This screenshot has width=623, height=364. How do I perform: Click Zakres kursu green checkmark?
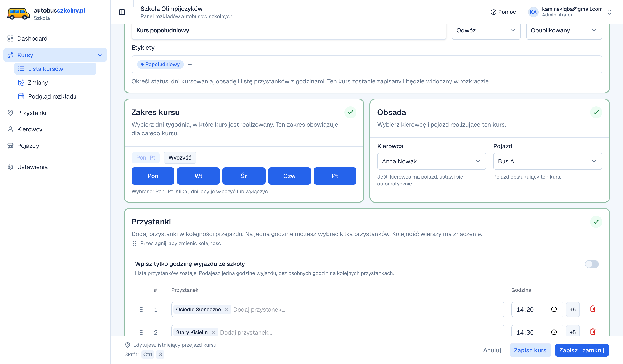coord(350,112)
